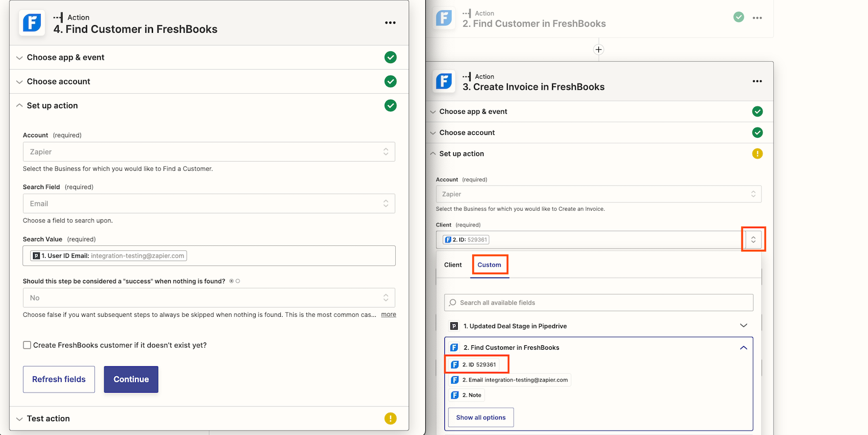
Task: Click green check beside step 4 Choose account
Action: tap(390, 81)
